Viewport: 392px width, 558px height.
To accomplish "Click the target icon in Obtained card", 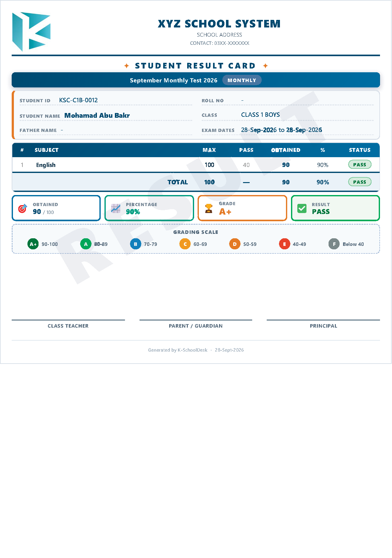I will point(22,208).
